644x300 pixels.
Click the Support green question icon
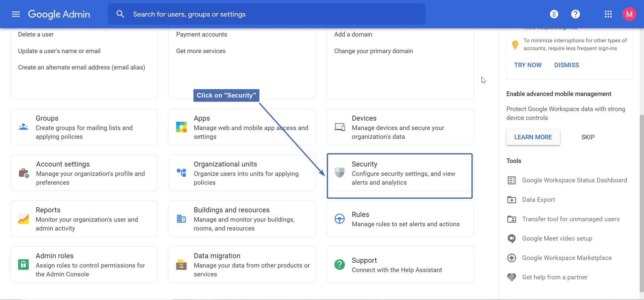tap(339, 265)
